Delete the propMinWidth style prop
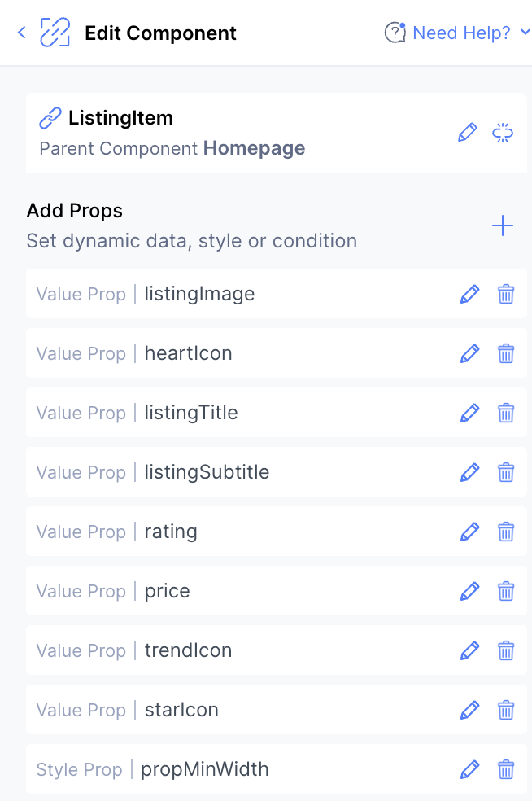This screenshot has height=801, width=532. (x=506, y=769)
